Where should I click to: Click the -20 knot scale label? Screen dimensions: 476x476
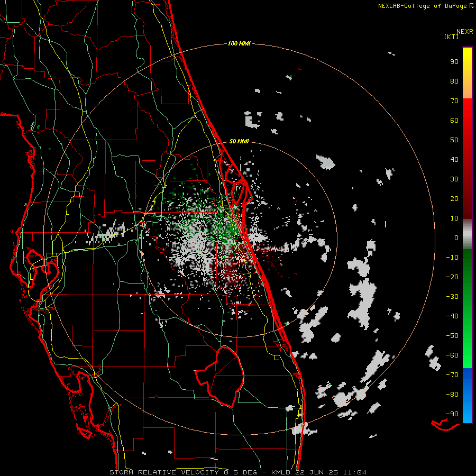click(x=452, y=277)
